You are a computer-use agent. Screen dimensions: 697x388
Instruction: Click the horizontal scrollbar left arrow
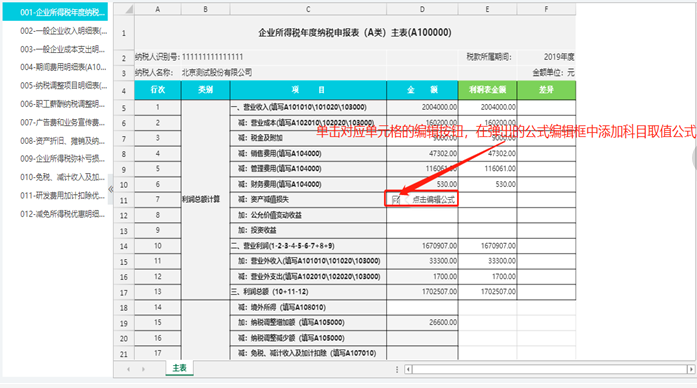(x=408, y=369)
